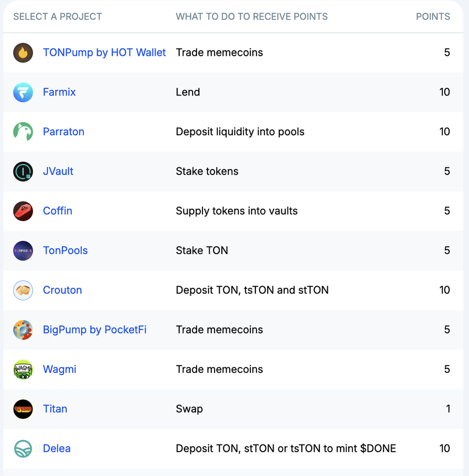This screenshot has width=469, height=476.
Task: Click the blue Farmix logo icon
Action: click(23, 92)
